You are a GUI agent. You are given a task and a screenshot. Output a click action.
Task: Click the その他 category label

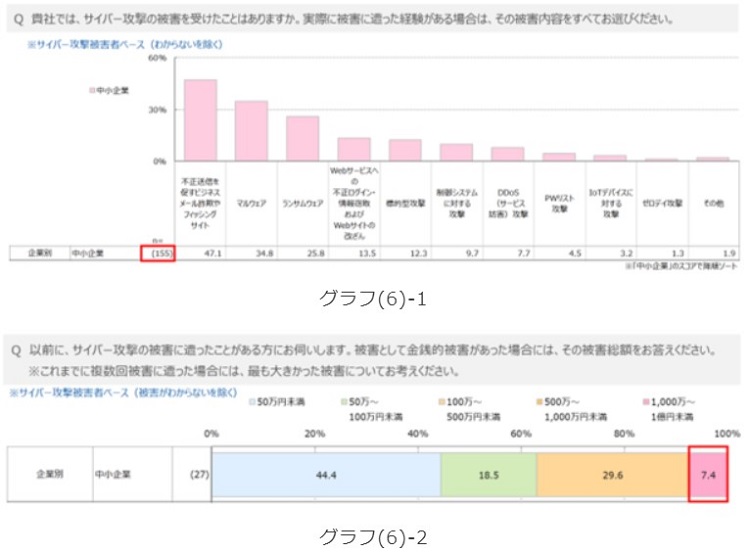click(x=714, y=203)
